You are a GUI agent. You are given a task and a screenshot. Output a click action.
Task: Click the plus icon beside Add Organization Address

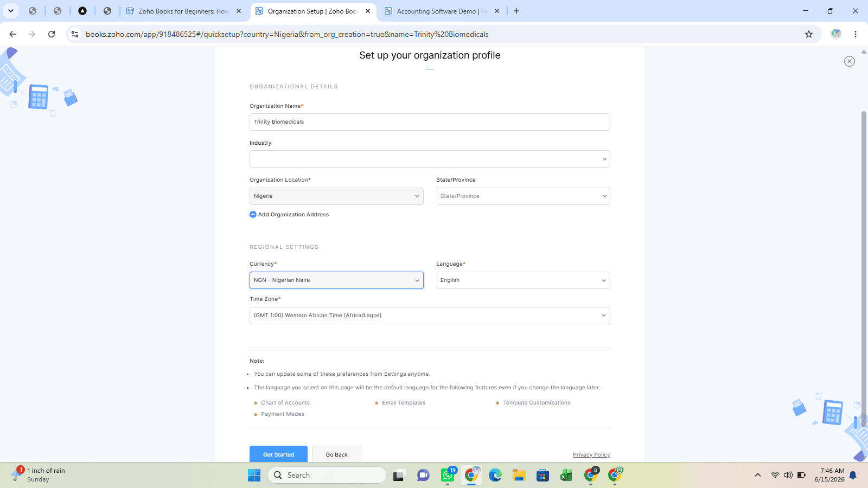pyautogui.click(x=253, y=215)
